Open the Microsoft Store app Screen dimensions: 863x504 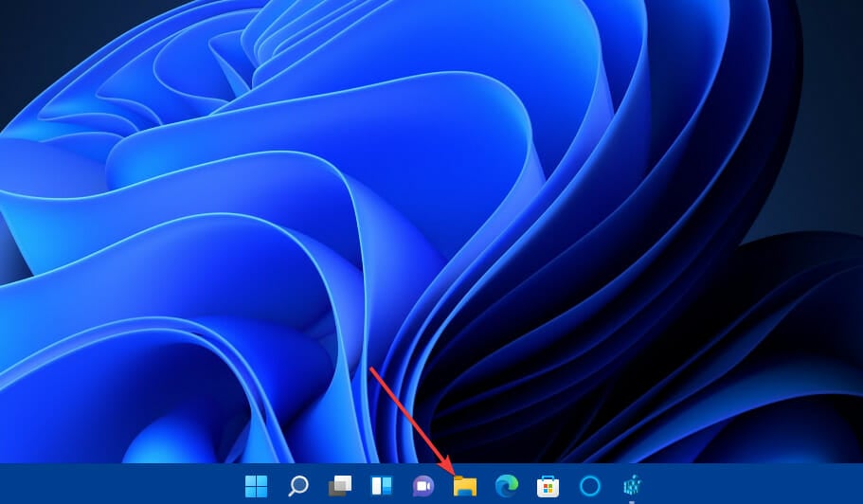548,486
